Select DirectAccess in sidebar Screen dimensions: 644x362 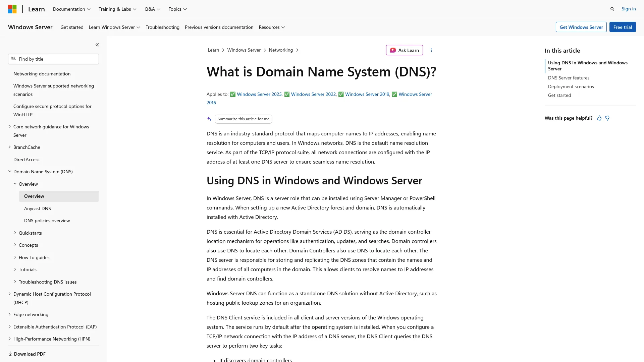click(26, 160)
